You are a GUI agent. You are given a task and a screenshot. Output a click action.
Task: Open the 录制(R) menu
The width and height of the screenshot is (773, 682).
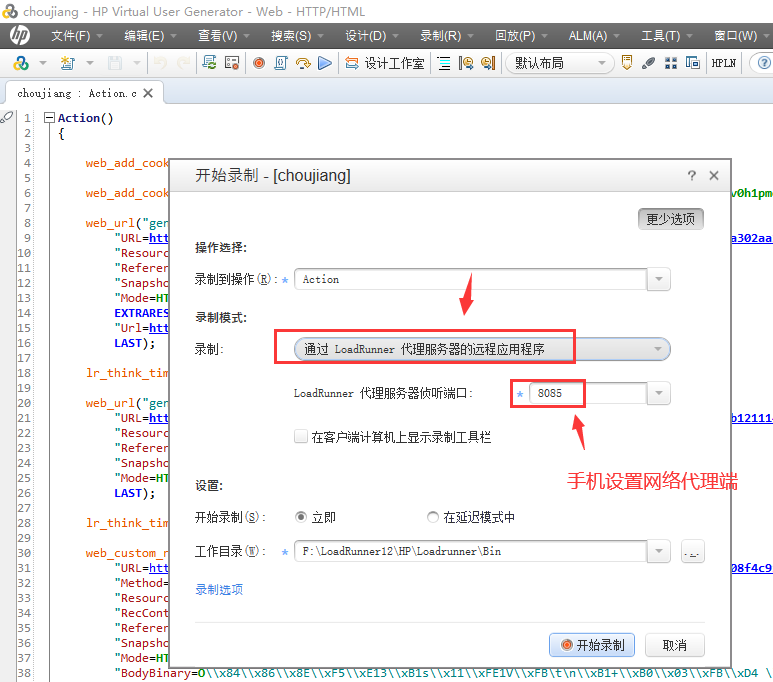[446, 36]
